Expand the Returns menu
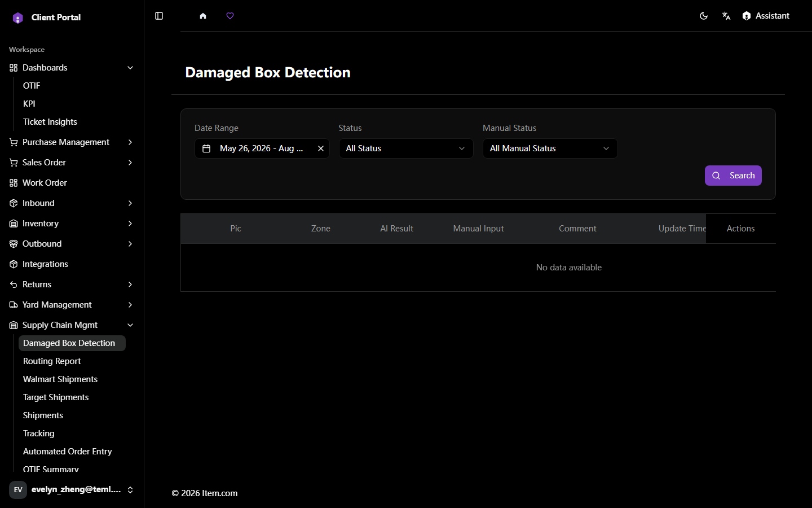 click(72, 284)
